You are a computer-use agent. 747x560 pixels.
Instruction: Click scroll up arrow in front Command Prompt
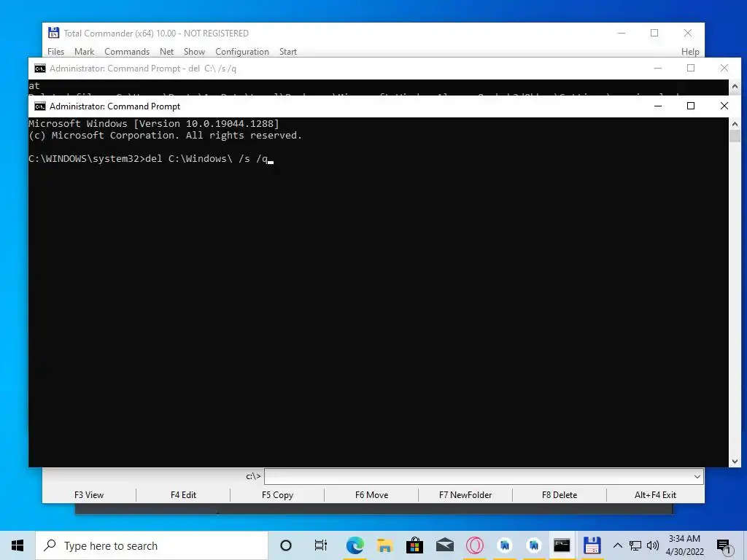735,124
